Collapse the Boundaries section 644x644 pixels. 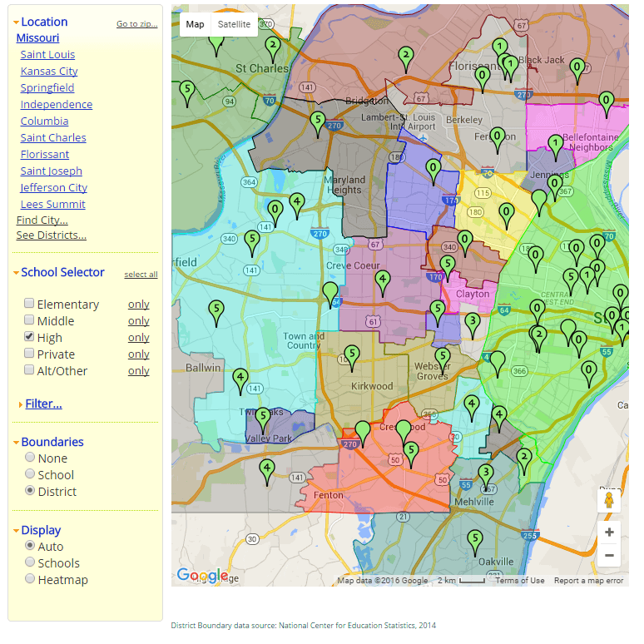52,442
